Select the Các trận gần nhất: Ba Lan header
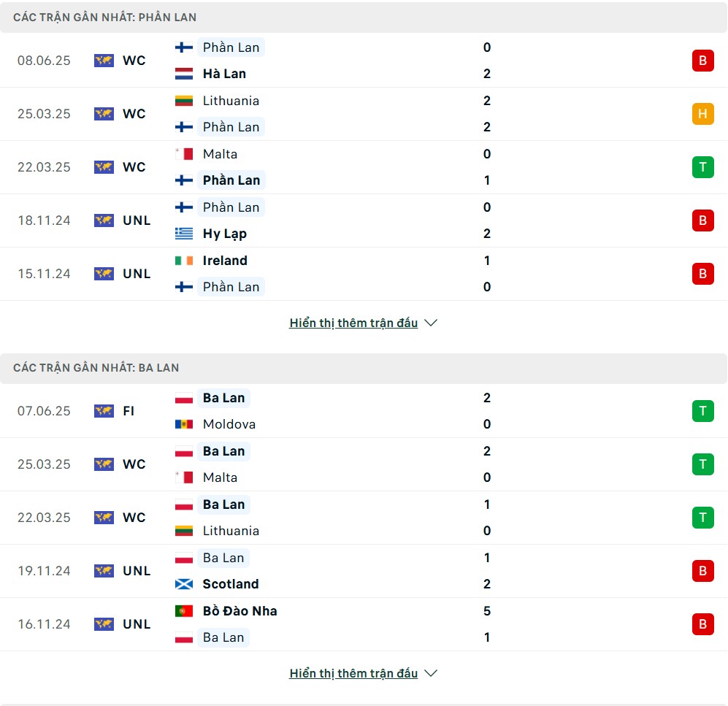 pos(364,368)
